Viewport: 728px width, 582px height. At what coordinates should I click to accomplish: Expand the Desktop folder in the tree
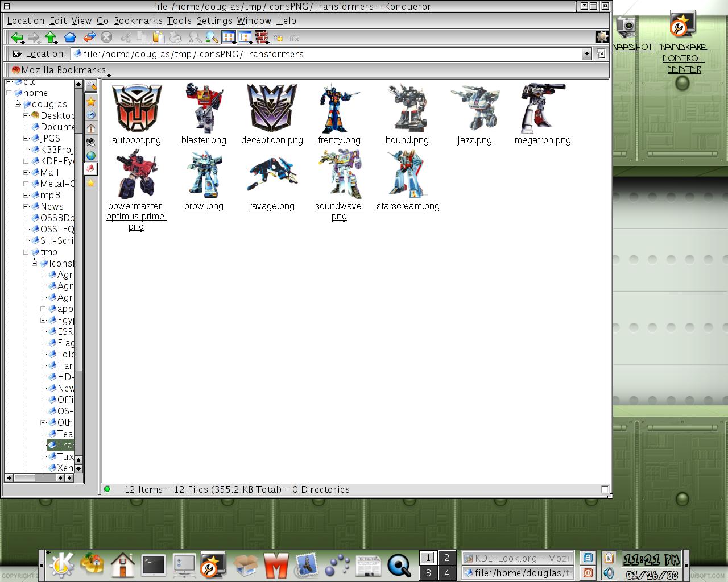[x=26, y=115]
